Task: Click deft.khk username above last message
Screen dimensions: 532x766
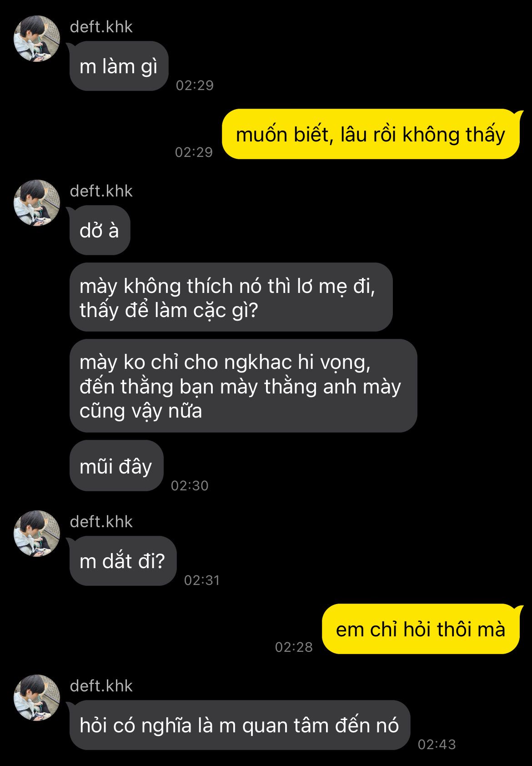Action: coord(101,686)
